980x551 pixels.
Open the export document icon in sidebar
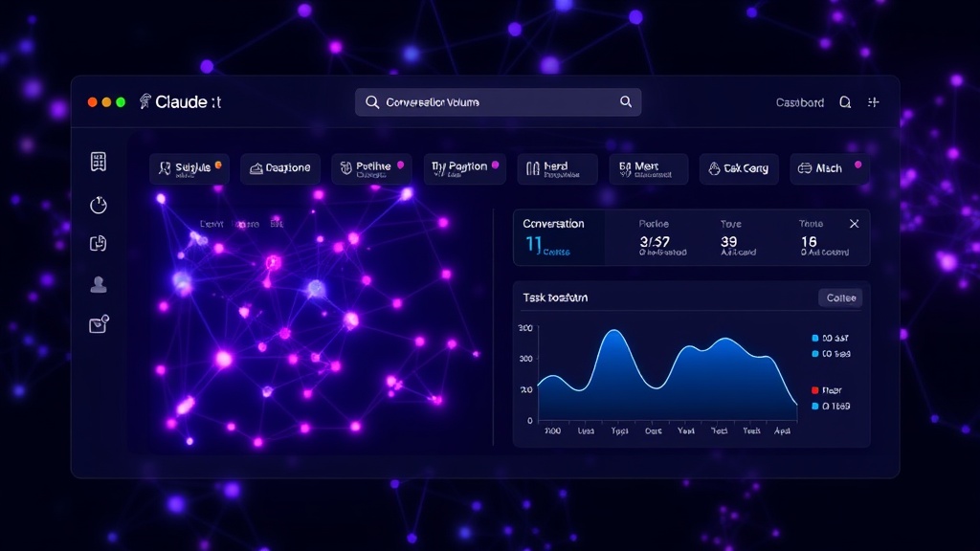coord(99,243)
